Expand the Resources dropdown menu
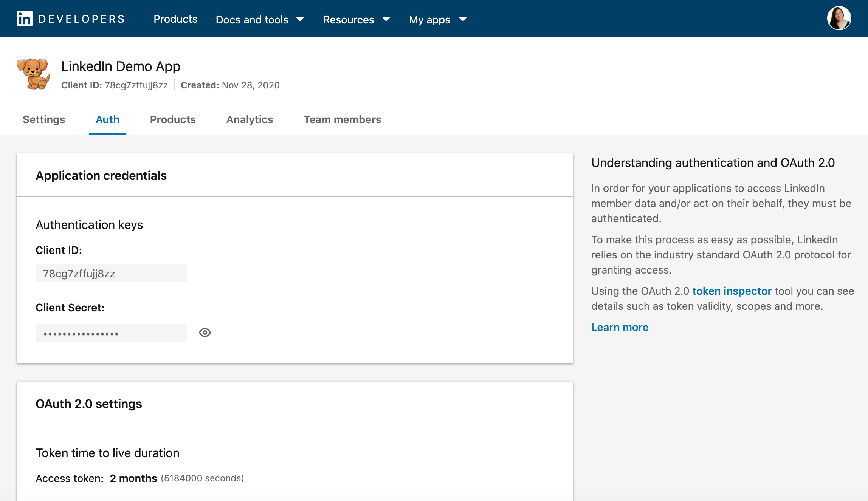Viewport: 868px width, 501px height. point(357,19)
